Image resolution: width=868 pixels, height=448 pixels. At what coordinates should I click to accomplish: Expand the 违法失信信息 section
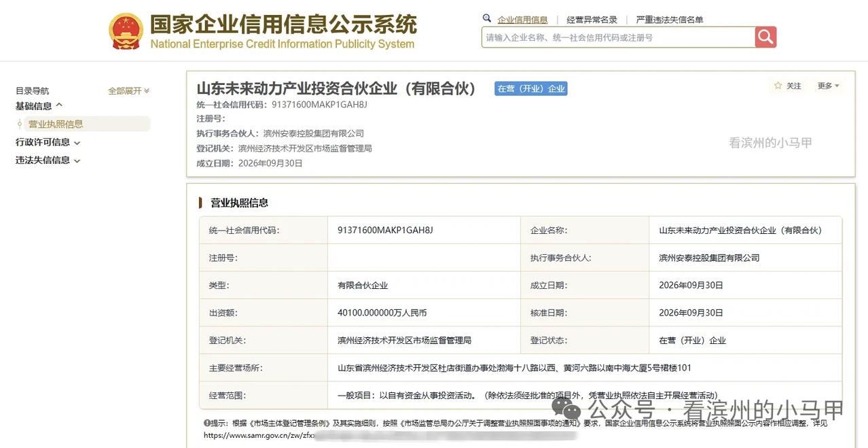click(48, 160)
